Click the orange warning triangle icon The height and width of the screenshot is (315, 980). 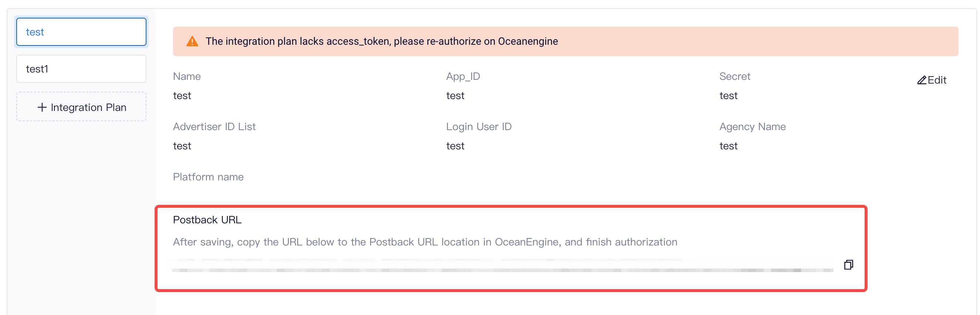[192, 41]
